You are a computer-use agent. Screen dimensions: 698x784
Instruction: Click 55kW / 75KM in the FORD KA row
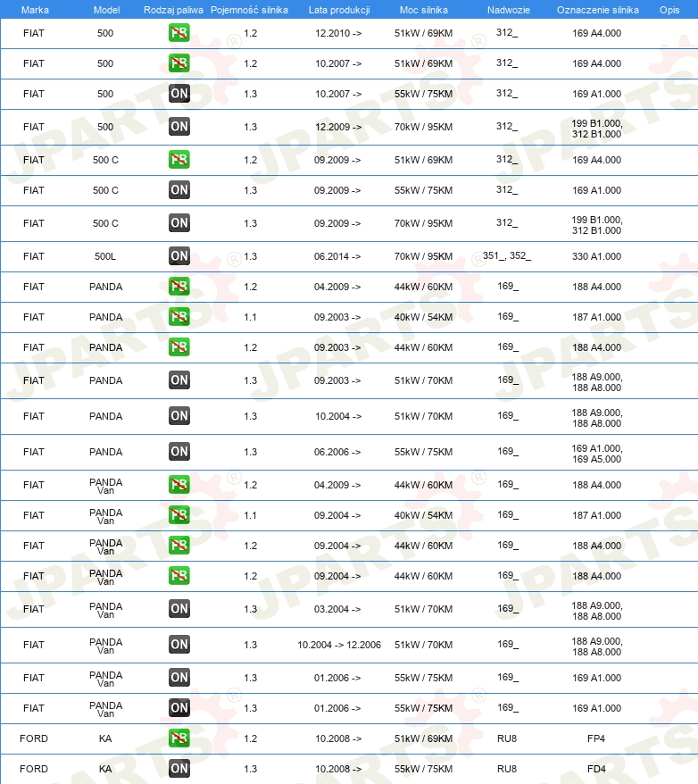click(x=424, y=769)
